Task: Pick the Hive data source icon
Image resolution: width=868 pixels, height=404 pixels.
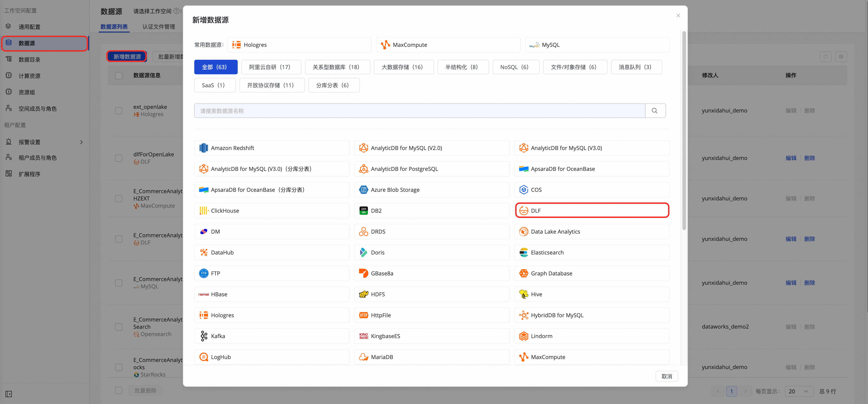Action: pos(524,294)
